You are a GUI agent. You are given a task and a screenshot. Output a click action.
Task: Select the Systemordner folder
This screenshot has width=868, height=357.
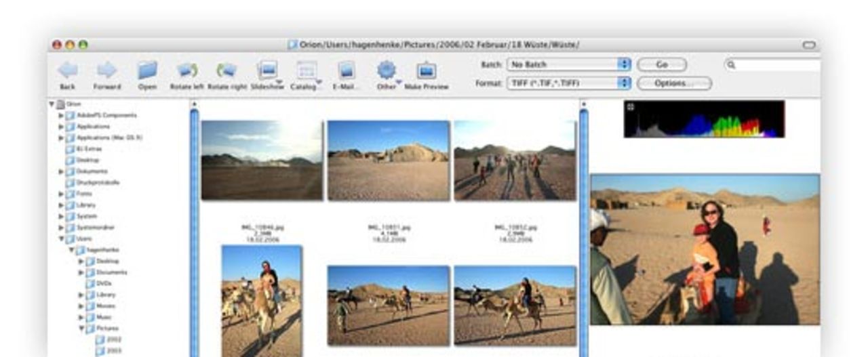tap(91, 228)
